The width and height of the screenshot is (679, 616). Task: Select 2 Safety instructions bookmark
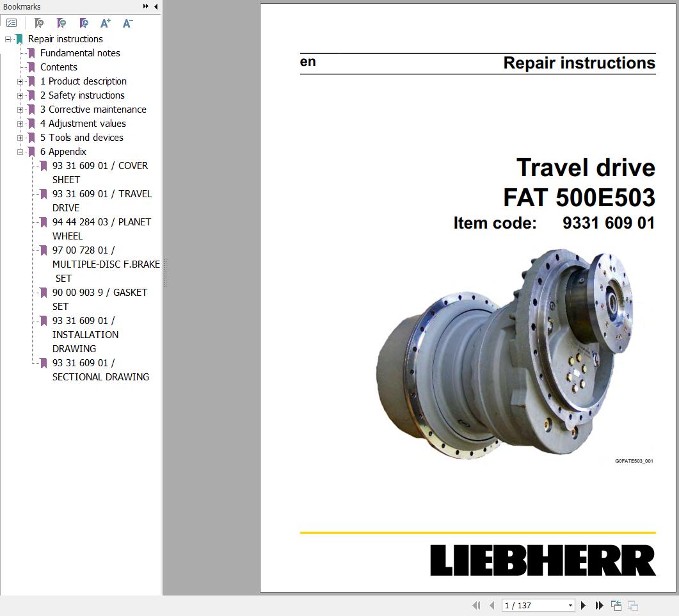coord(83,95)
